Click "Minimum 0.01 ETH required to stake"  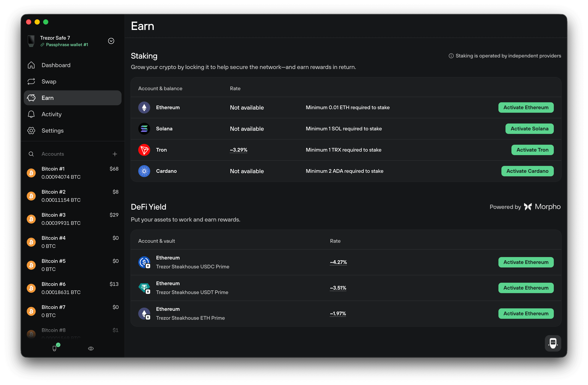point(348,107)
